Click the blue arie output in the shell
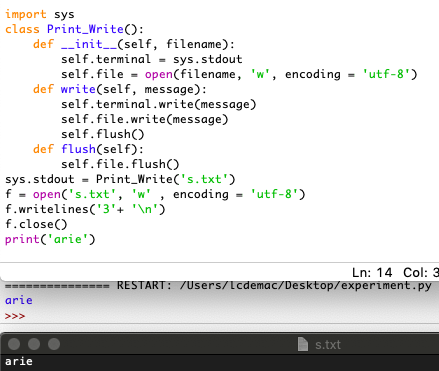This screenshot has width=439, height=371. (19, 300)
